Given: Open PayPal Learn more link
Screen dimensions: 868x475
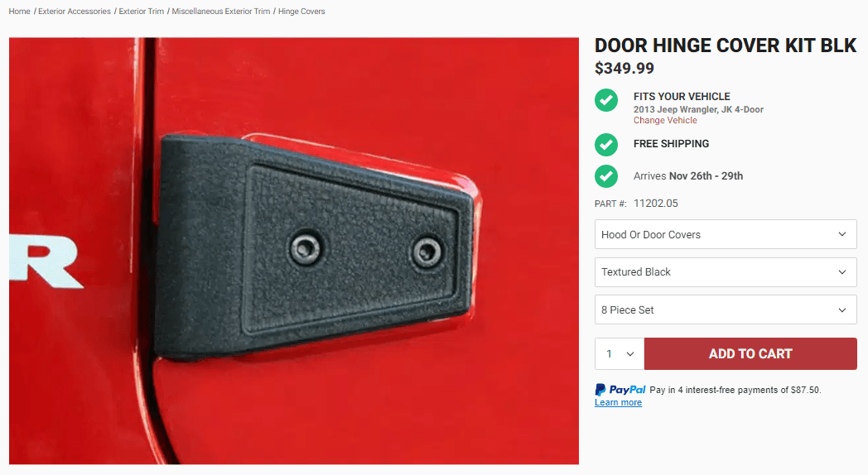Looking at the screenshot, I should point(619,402).
